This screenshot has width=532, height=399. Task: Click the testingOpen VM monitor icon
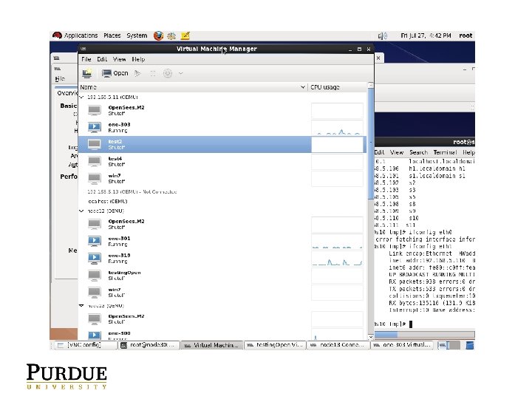click(95, 275)
